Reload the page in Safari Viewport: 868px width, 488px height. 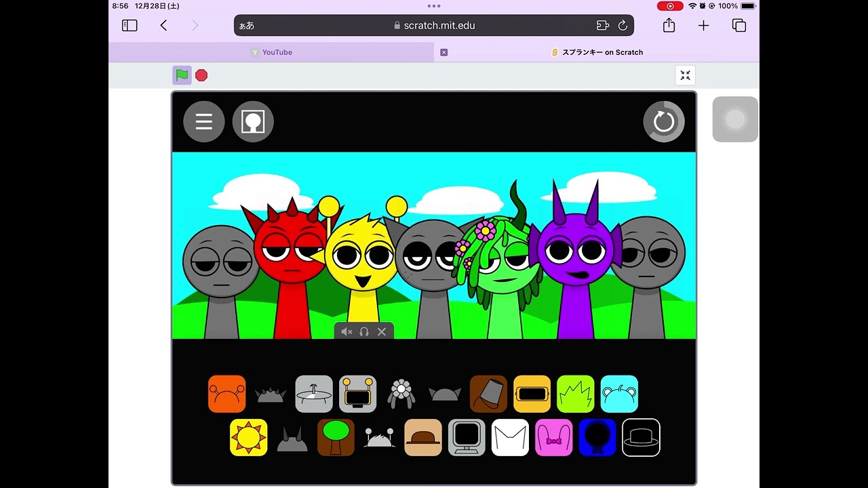(623, 26)
